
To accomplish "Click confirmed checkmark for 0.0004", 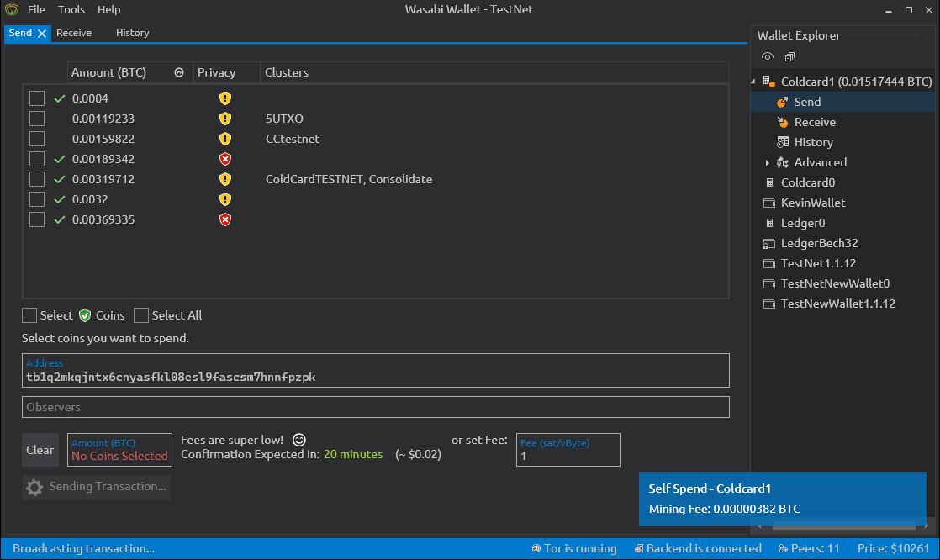I will (60, 98).
